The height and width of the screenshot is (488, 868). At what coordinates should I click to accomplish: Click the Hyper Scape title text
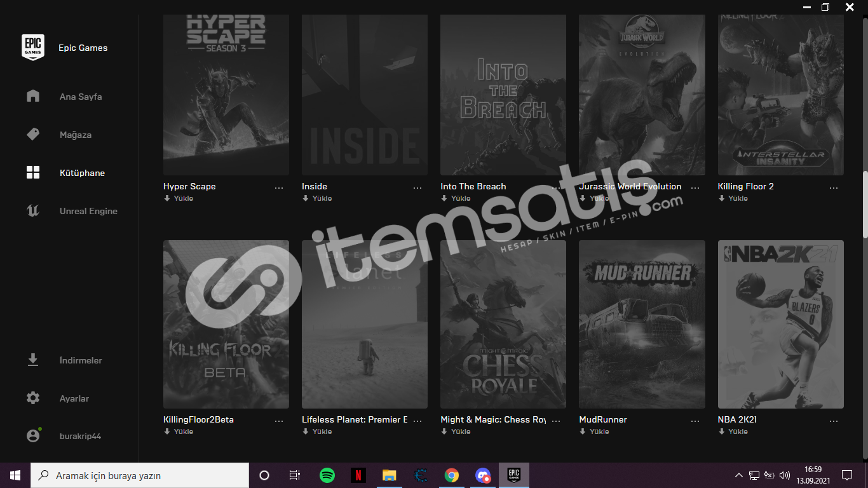pyautogui.click(x=189, y=186)
